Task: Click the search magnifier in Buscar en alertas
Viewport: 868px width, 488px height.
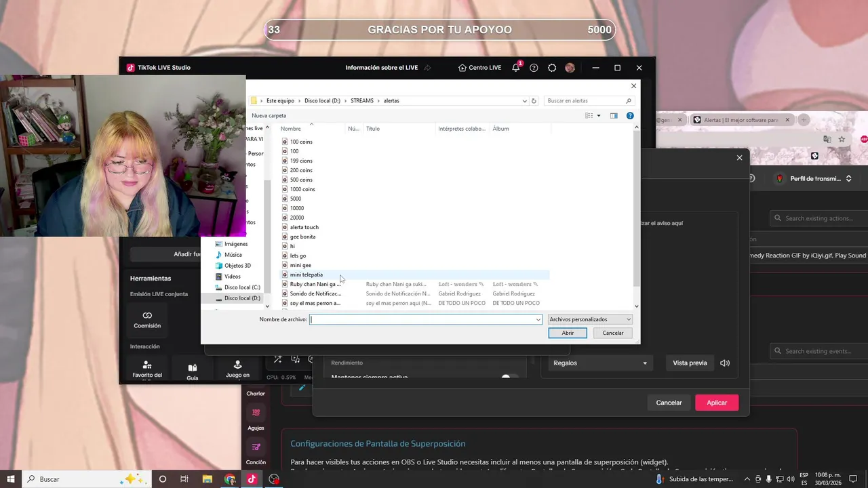Action: (629, 101)
